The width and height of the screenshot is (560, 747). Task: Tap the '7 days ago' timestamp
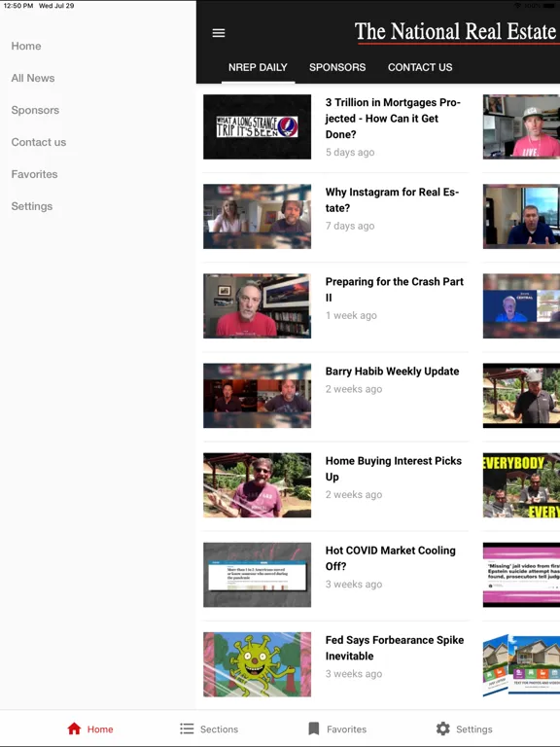tap(350, 226)
